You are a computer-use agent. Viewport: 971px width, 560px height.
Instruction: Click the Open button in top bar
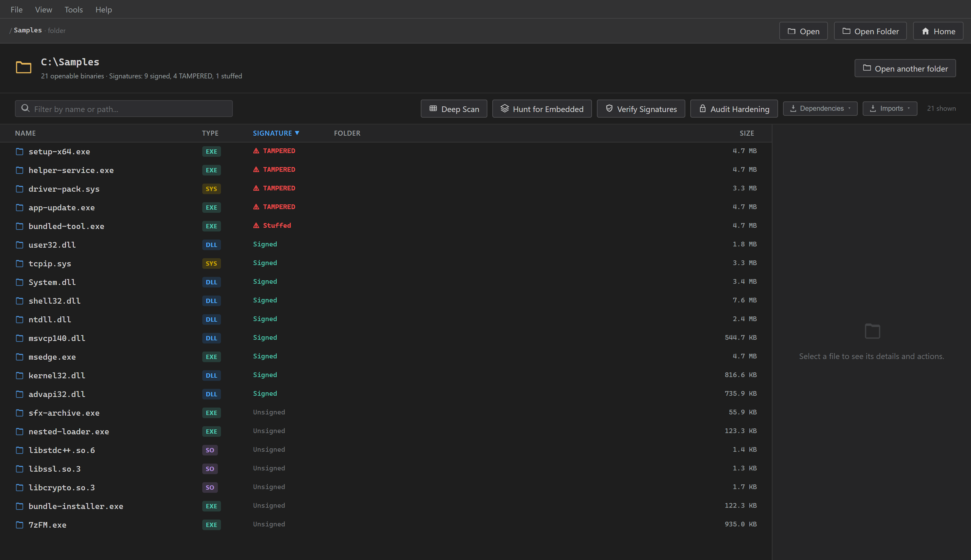[803, 31]
